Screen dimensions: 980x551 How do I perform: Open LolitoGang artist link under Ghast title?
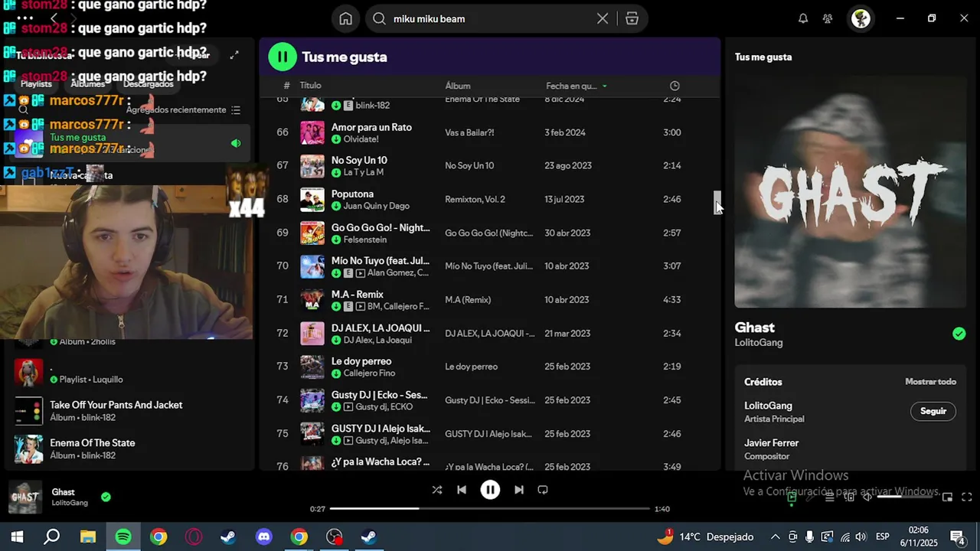point(759,343)
